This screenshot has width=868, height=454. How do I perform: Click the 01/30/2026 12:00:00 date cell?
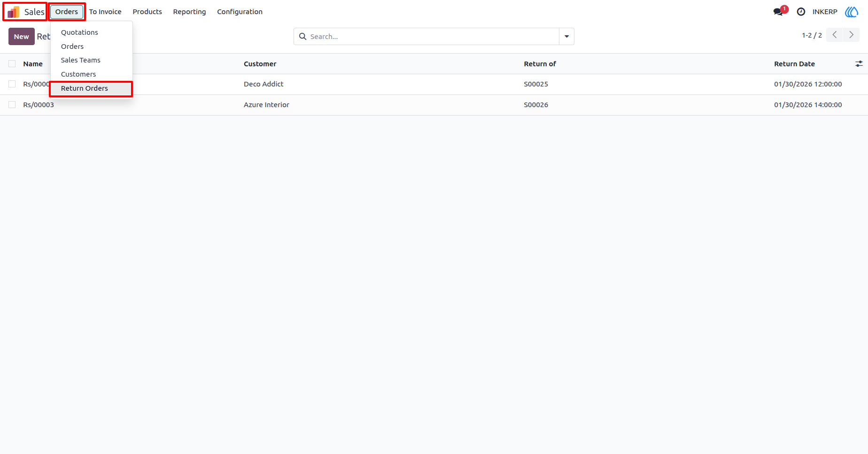(x=808, y=84)
